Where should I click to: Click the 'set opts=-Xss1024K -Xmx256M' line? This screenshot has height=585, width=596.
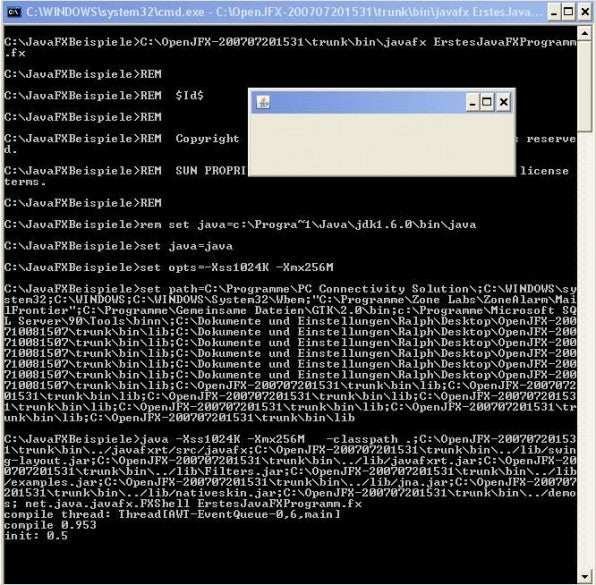pos(169,267)
